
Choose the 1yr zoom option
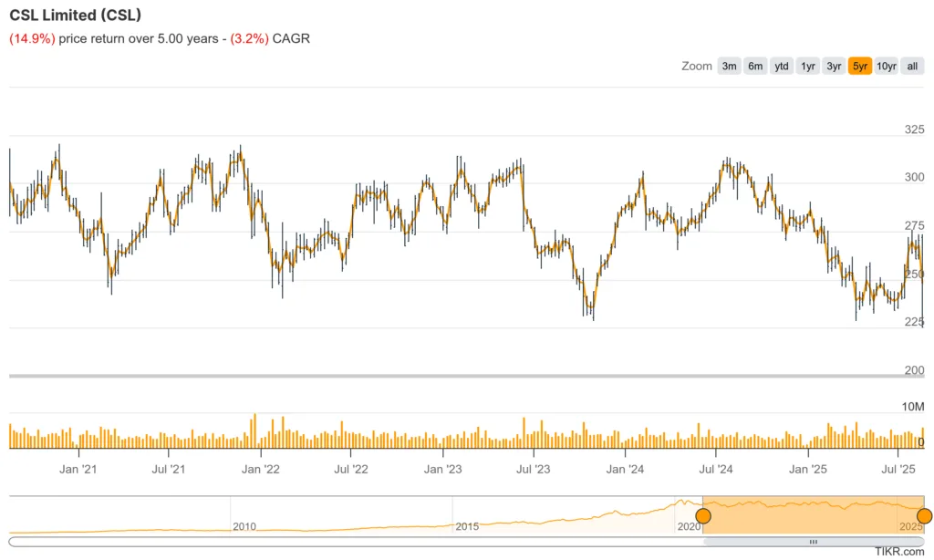(808, 66)
